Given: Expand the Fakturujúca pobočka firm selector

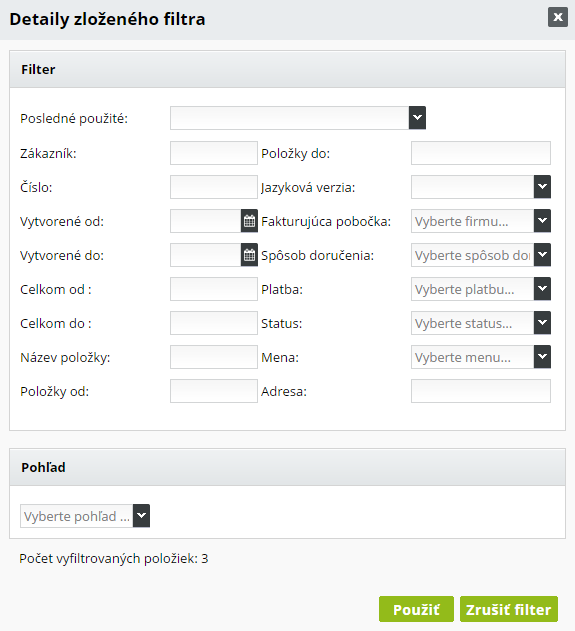Looking at the screenshot, I should [542, 221].
